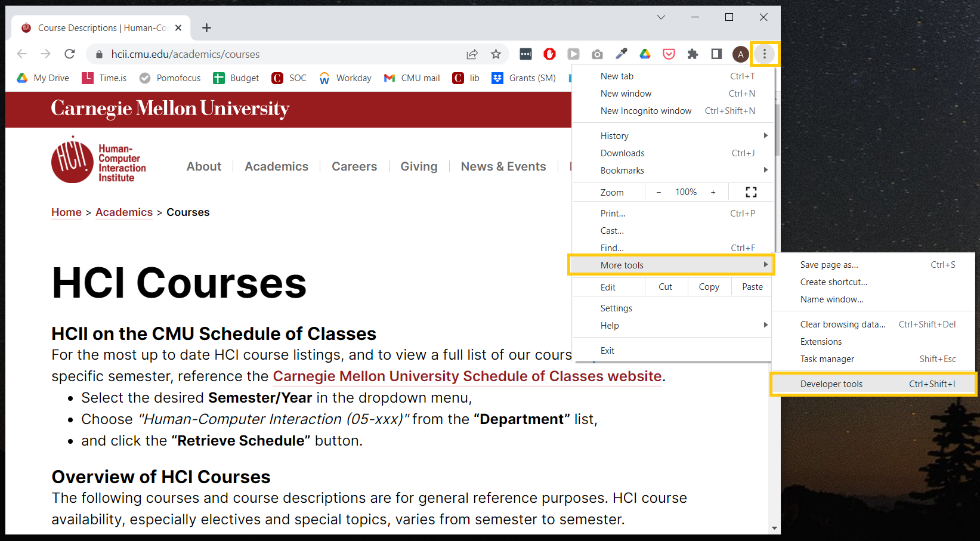Go forward with the arrow button

click(46, 54)
